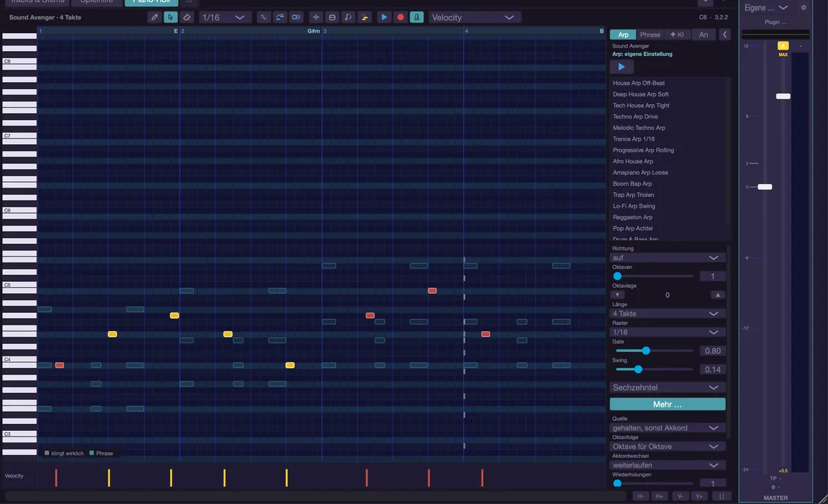828x504 pixels.
Task: Start playback with toolbar play button
Action: click(x=384, y=17)
